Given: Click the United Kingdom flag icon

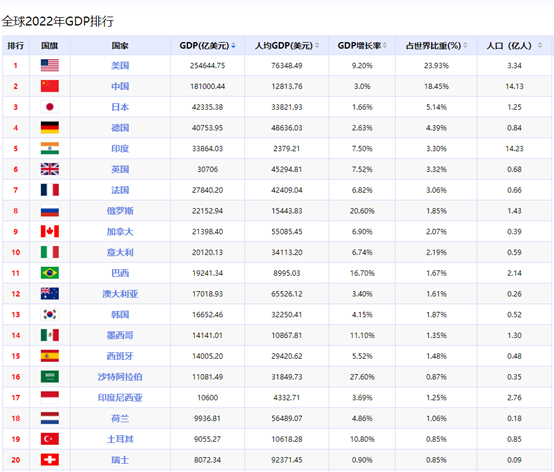Looking at the screenshot, I should 50,169.
